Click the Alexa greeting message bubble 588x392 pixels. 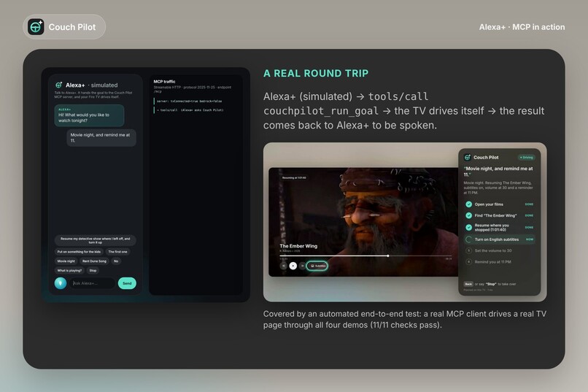pos(89,115)
